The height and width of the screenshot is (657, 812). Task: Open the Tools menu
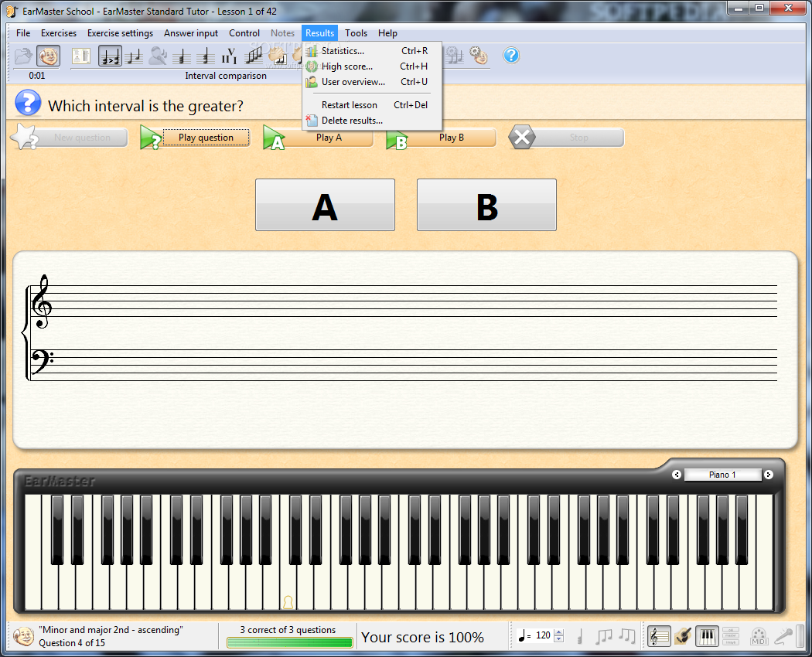pyautogui.click(x=357, y=33)
